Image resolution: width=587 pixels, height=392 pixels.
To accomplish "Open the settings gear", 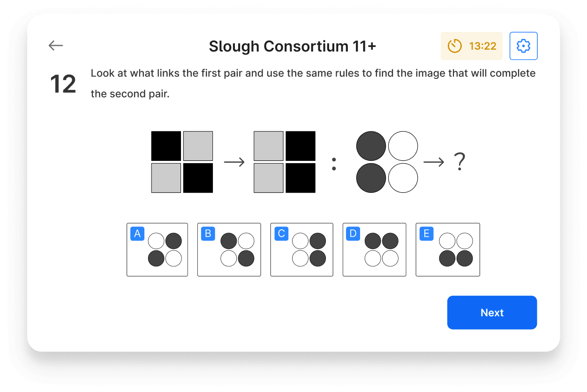I will click(x=523, y=45).
